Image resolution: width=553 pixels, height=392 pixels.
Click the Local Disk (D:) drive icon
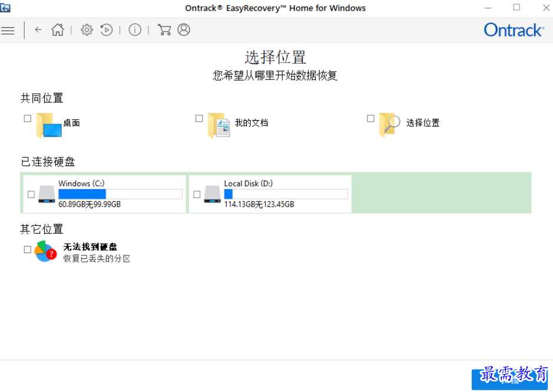coord(213,194)
